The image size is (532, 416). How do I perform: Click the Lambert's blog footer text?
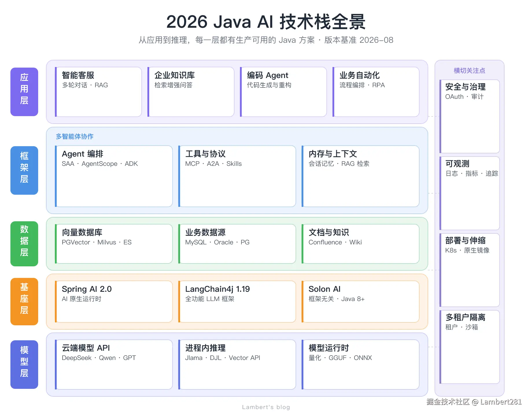pos(266,407)
